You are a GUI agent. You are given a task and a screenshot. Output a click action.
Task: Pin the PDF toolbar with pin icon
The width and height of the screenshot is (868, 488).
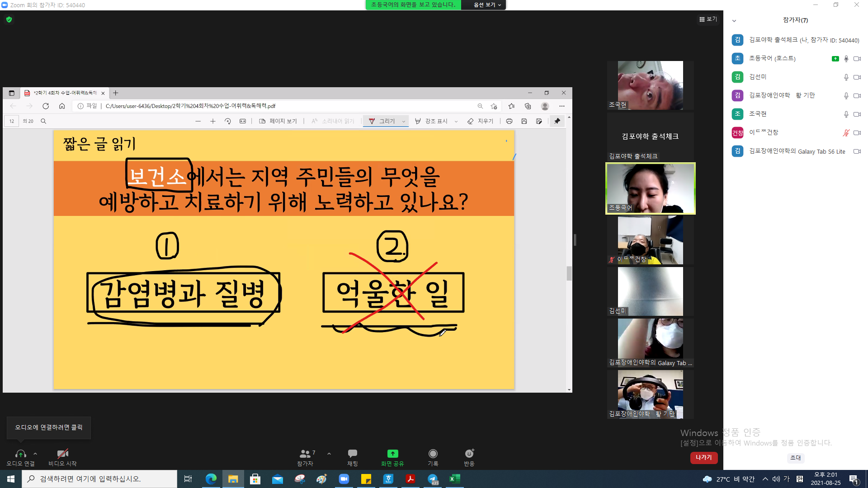pos(557,121)
